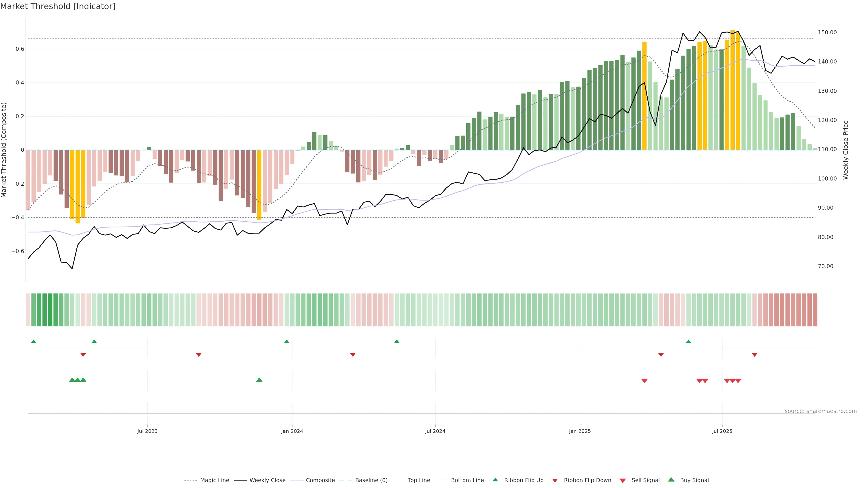Click the Jan 2024 x-axis label
This screenshot has height=488, width=868.
[292, 431]
